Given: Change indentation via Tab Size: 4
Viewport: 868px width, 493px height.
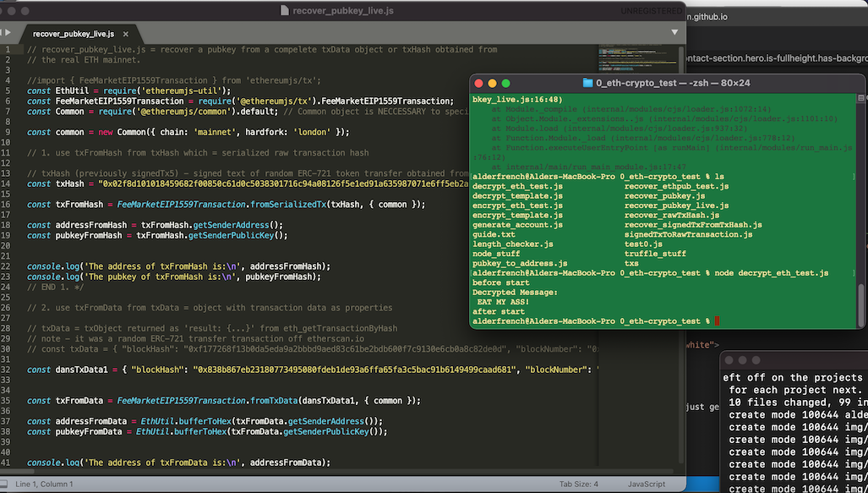Looking at the screenshot, I should [578, 485].
